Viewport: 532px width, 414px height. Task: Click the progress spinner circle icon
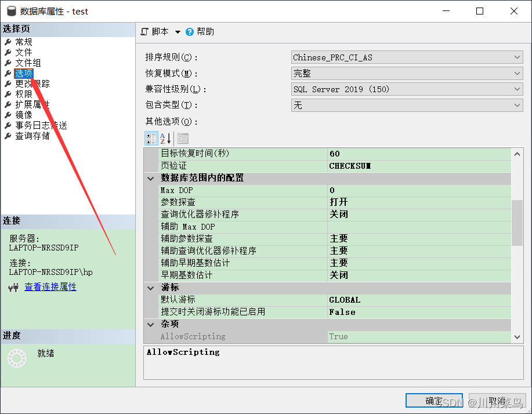pyautogui.click(x=17, y=358)
